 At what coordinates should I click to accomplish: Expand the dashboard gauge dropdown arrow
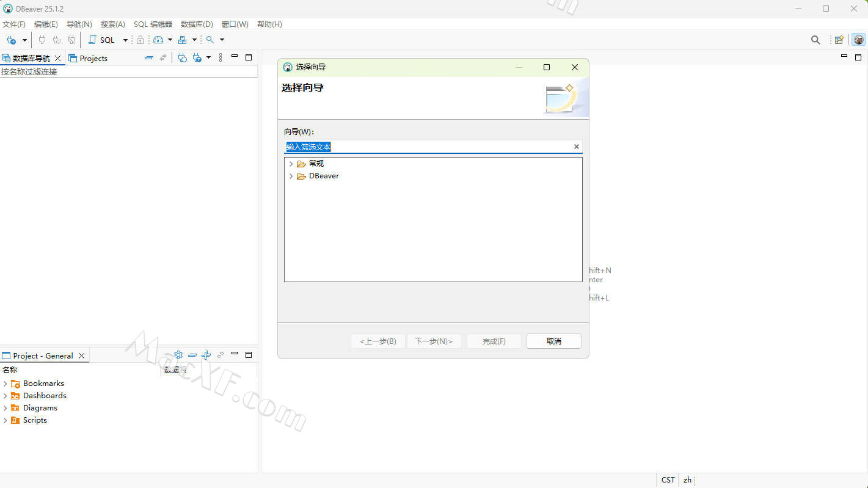170,40
